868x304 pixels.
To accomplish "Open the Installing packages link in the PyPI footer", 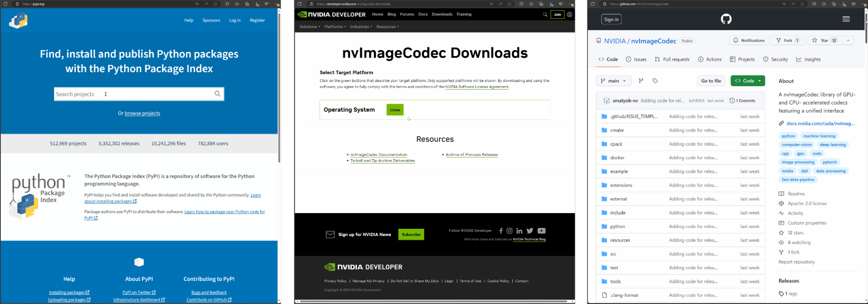I will pos(69,293).
